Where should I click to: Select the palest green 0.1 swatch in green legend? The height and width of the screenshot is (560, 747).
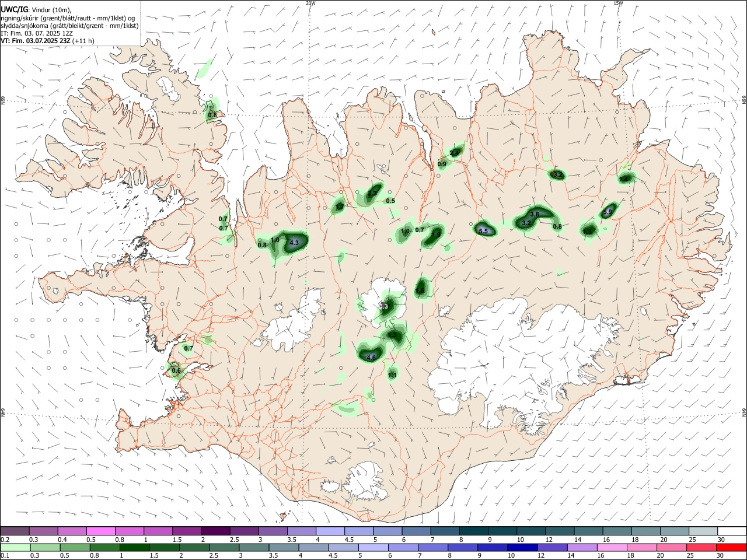point(15,547)
